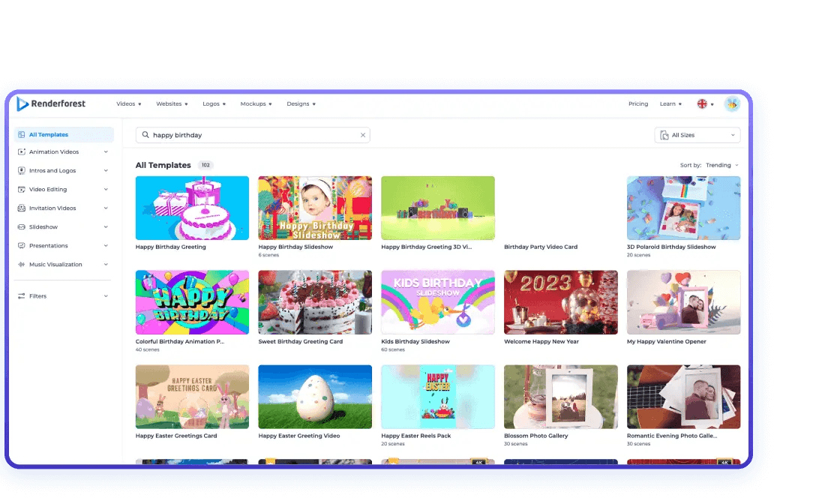Open 3D Polaroid Birthday Slideshow thumbnail
The image size is (828, 504).
coord(683,208)
